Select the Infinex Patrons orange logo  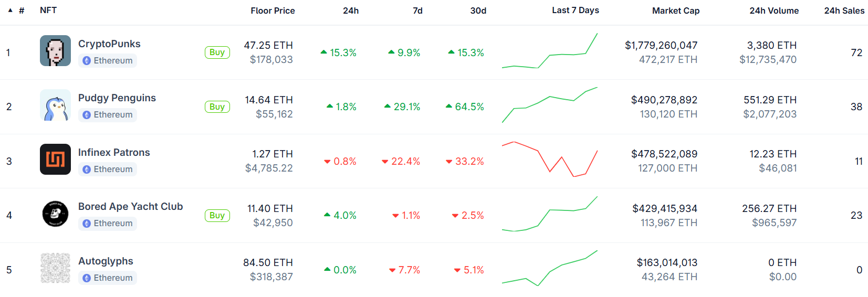(55, 160)
